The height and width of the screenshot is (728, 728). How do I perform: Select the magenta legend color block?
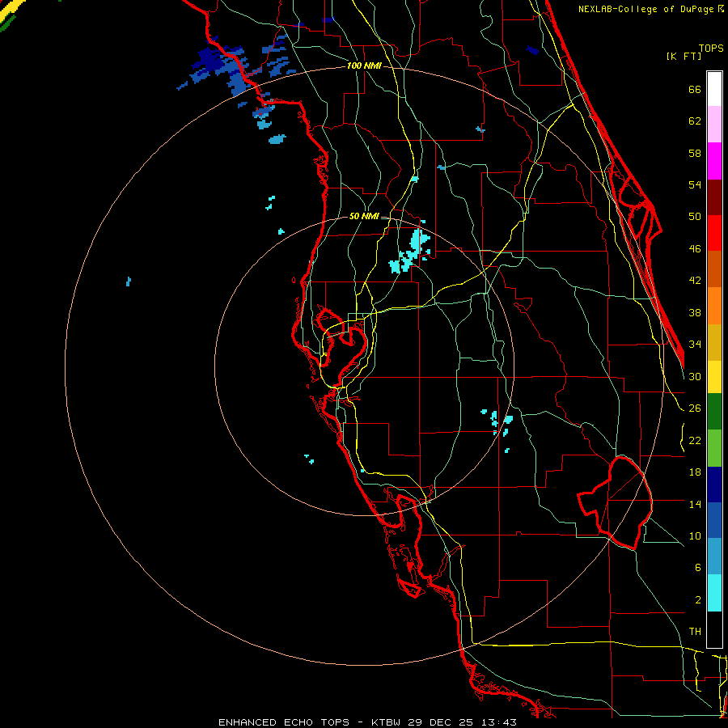point(714,161)
